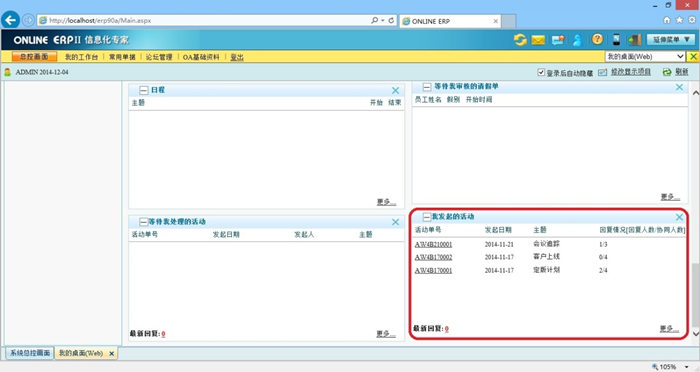Click the edit display items icon
This screenshot has width=700, height=372.
pyautogui.click(x=603, y=72)
